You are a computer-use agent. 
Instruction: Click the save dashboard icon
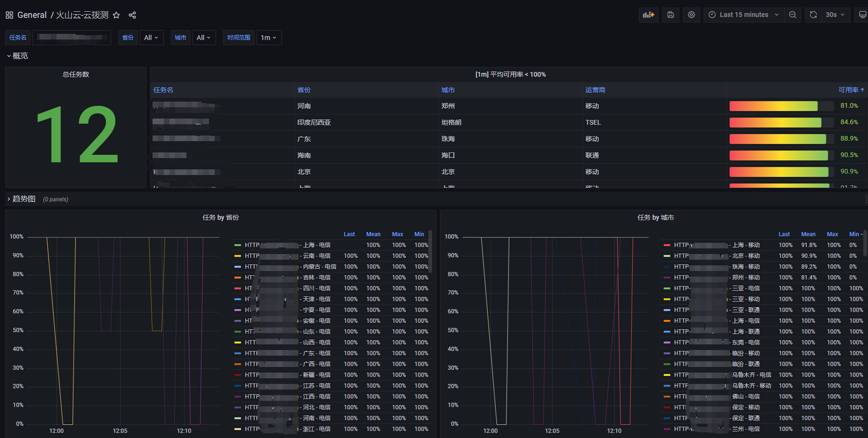click(x=670, y=15)
